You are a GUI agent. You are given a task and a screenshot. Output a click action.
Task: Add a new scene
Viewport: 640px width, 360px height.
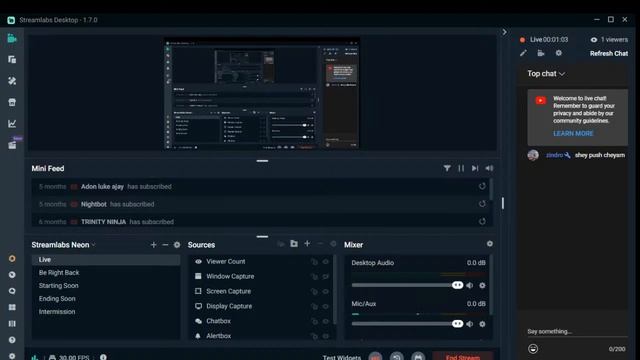pos(153,245)
